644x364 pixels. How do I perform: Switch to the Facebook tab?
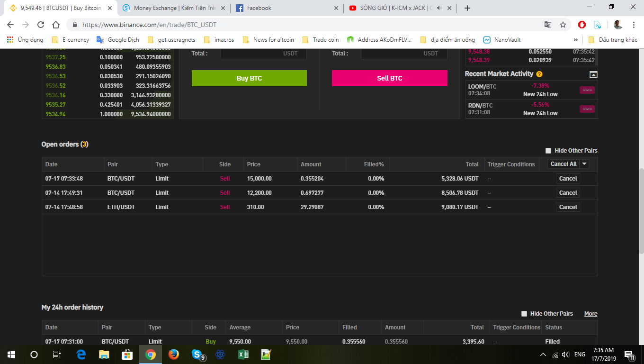tap(286, 8)
